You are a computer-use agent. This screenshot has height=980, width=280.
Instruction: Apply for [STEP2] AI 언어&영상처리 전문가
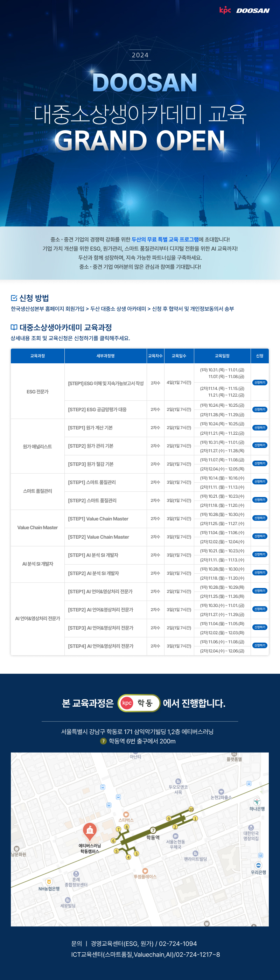click(260, 609)
